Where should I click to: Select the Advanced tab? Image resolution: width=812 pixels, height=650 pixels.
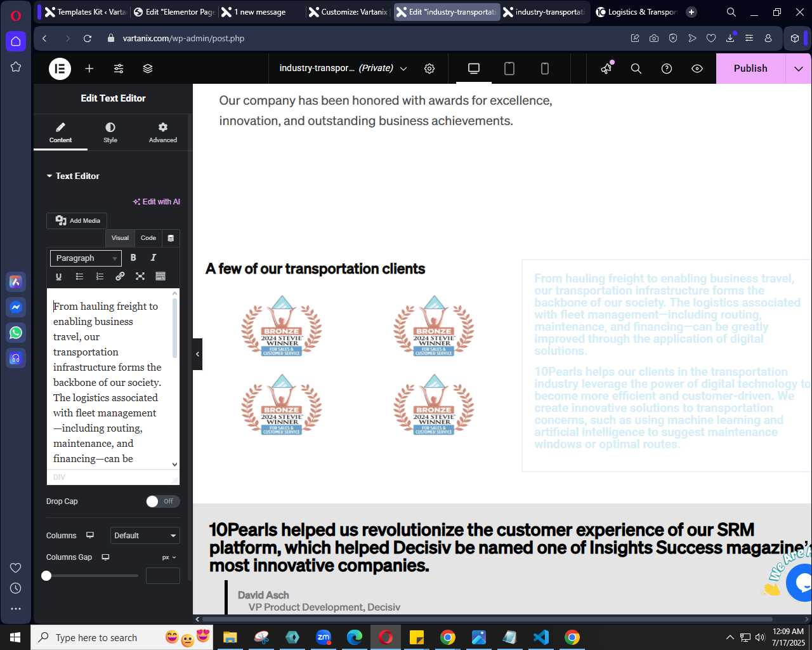(163, 132)
